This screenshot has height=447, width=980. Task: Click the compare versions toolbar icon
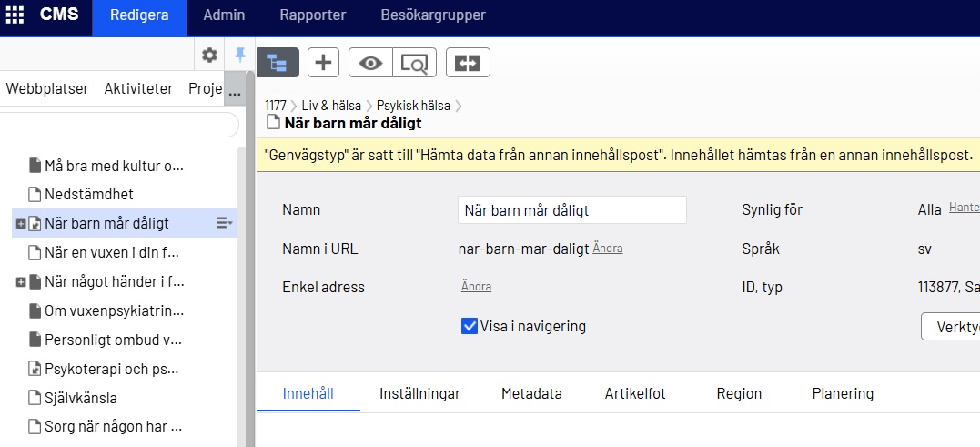tap(468, 63)
